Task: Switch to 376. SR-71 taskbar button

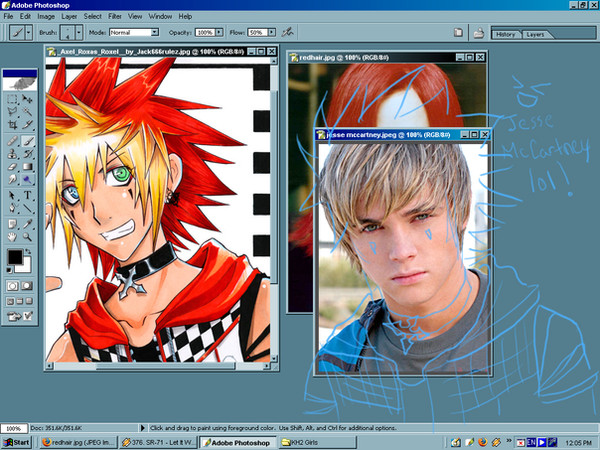Action: 158,442
